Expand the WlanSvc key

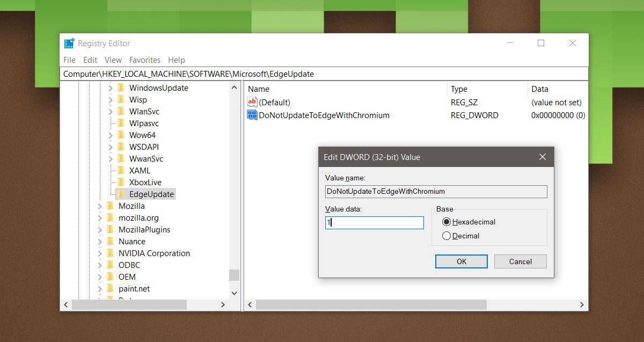(111, 111)
